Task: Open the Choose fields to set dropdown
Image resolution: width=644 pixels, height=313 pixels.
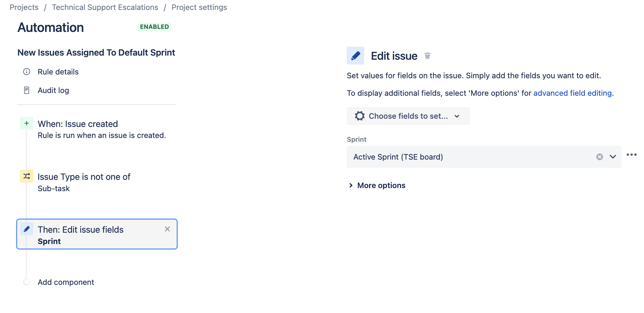Action: point(408,116)
